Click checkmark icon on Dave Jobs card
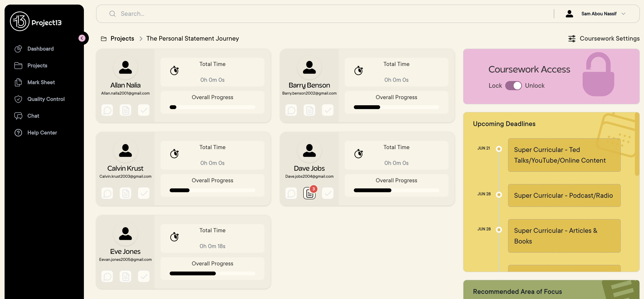The width and height of the screenshot is (644, 299). click(x=328, y=193)
